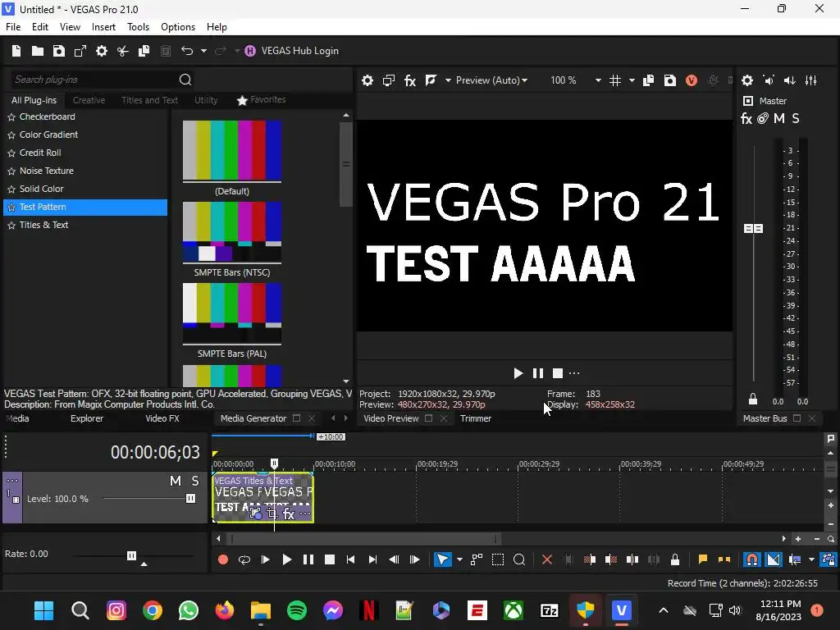Click the preset list scrollbar thumb
840x630 pixels.
(x=346, y=164)
